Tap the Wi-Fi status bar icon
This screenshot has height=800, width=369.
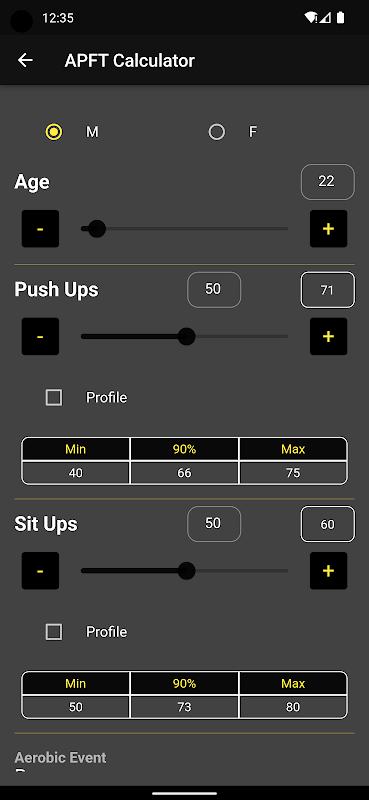tap(310, 18)
